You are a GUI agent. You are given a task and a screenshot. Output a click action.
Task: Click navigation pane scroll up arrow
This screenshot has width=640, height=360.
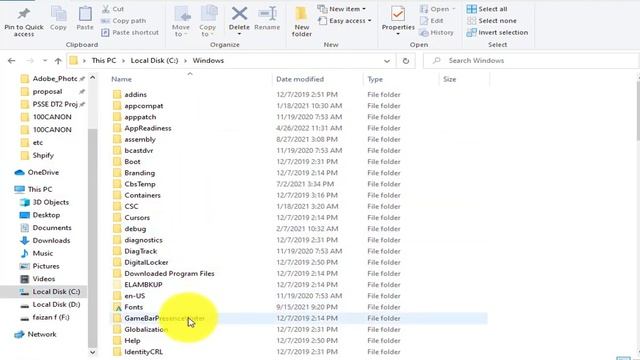pos(92,78)
